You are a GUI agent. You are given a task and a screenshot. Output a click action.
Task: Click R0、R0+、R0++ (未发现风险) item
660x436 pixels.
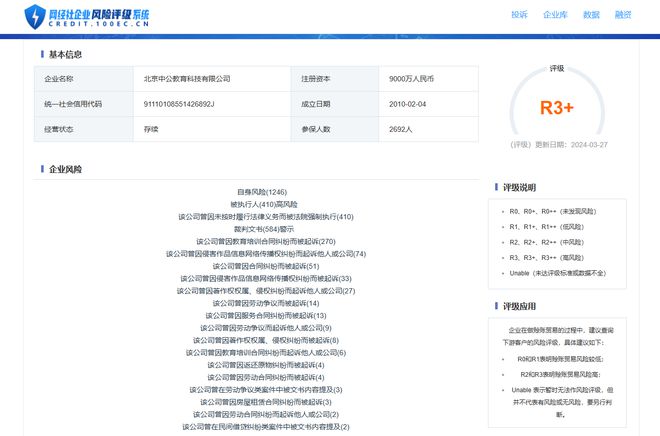pyautogui.click(x=553, y=211)
